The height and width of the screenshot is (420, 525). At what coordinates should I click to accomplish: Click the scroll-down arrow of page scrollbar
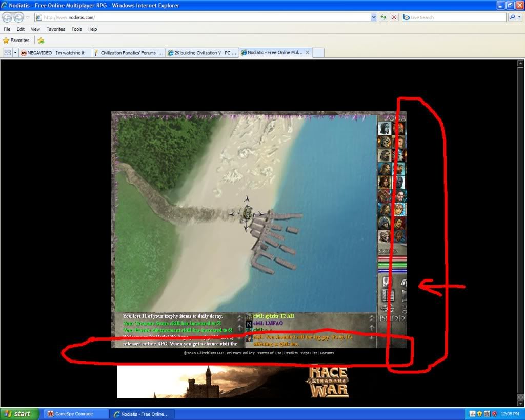[521, 403]
